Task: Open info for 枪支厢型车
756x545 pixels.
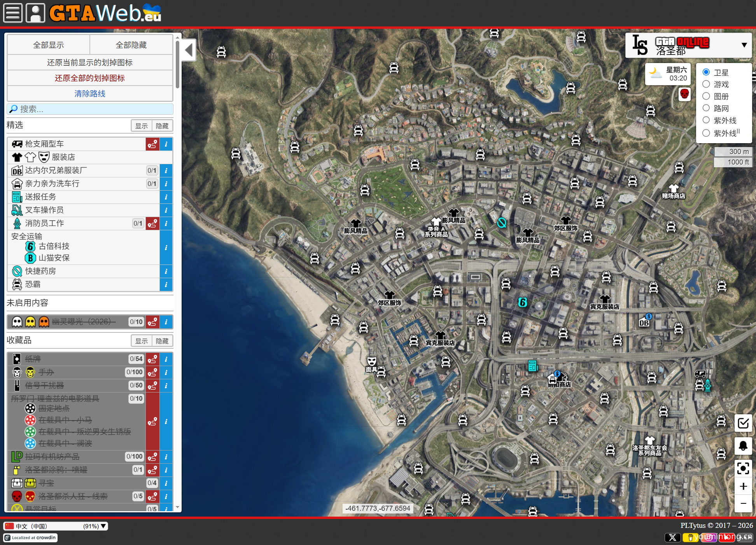Action: click(x=166, y=144)
